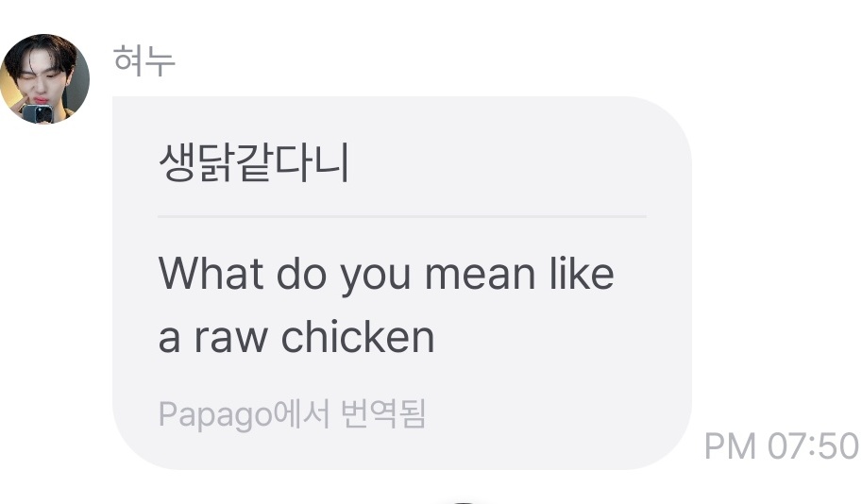This screenshot has height=504, width=862.
Task: Open 혀누's profile picture
Action: tap(44, 78)
